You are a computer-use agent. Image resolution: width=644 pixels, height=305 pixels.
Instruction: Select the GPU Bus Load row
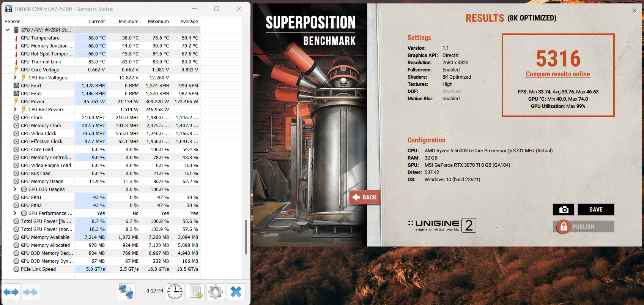coord(101,174)
